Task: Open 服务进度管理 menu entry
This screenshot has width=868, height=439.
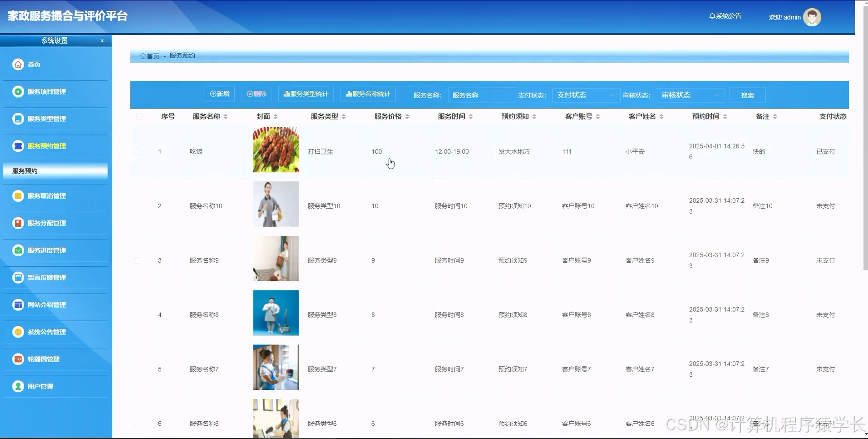Action: 18,250
